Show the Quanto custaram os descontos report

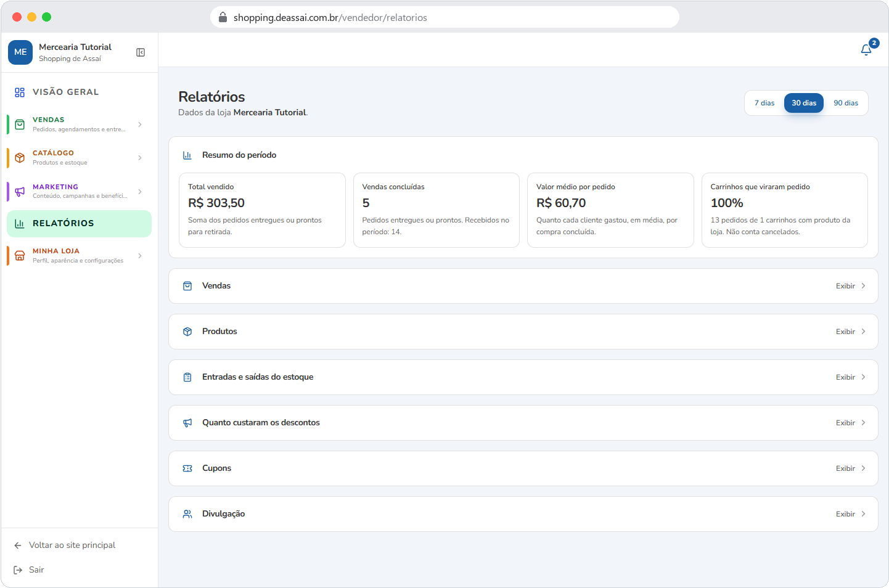pyautogui.click(x=851, y=423)
